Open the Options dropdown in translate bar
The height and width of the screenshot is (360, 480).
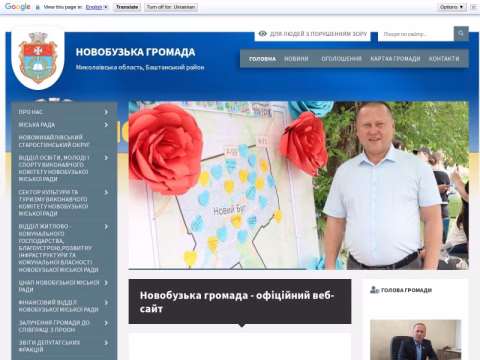pos(452,7)
